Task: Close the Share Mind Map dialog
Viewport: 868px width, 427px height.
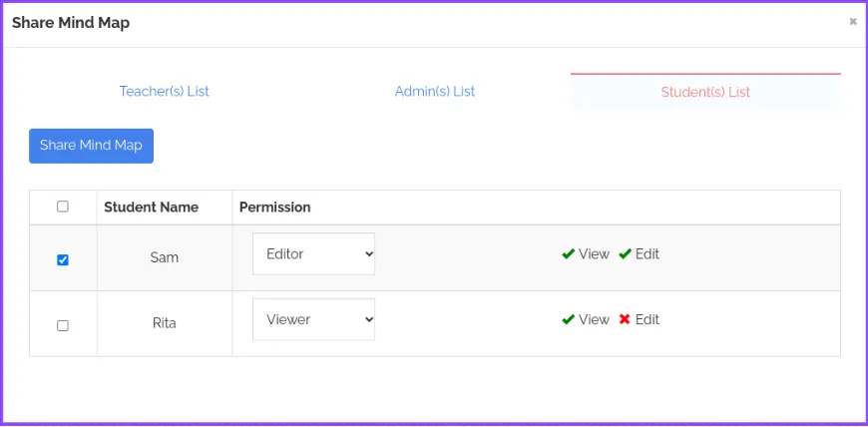Action: tap(853, 22)
